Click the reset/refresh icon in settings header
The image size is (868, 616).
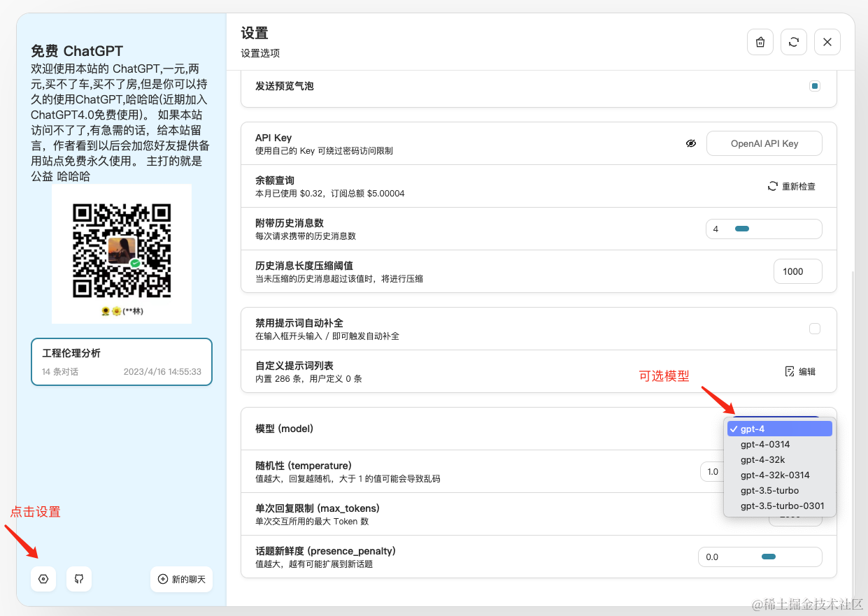[794, 42]
